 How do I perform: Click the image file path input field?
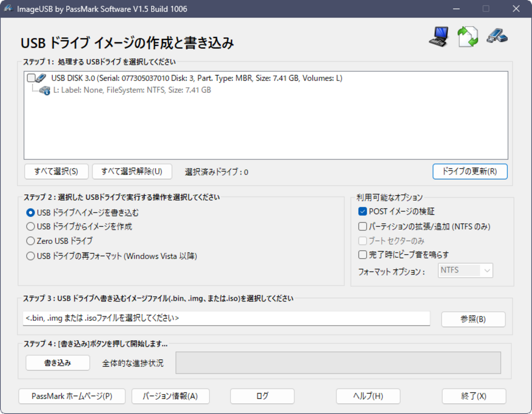226,318
